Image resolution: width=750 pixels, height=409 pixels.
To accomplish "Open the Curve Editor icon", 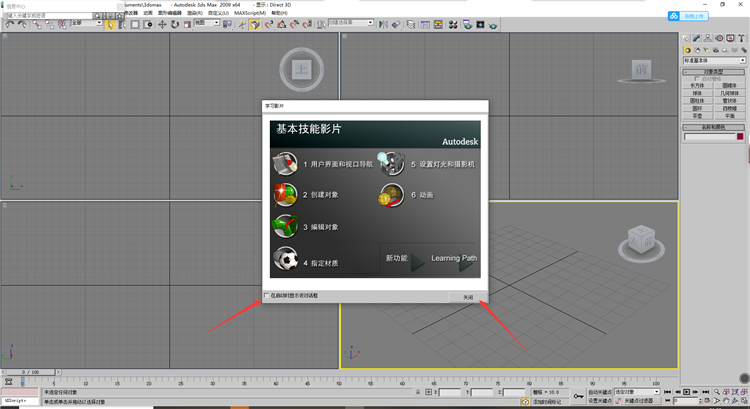I will coord(425,24).
